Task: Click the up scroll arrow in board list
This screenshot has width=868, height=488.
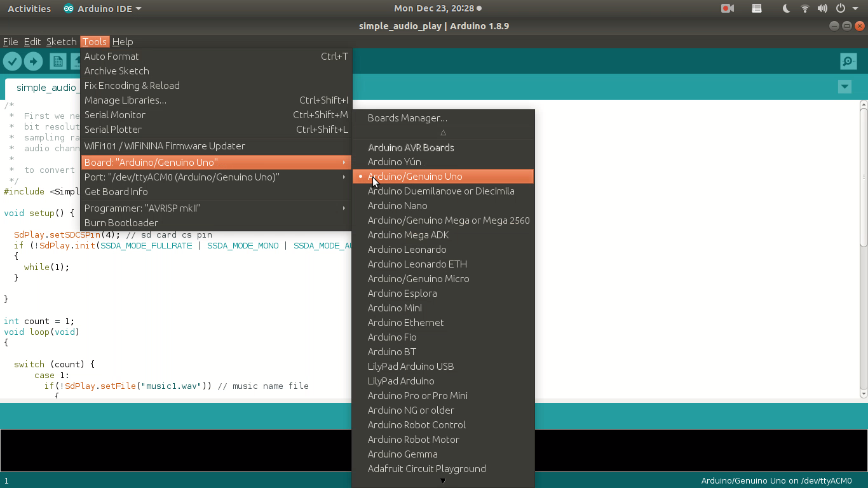Action: click(443, 133)
